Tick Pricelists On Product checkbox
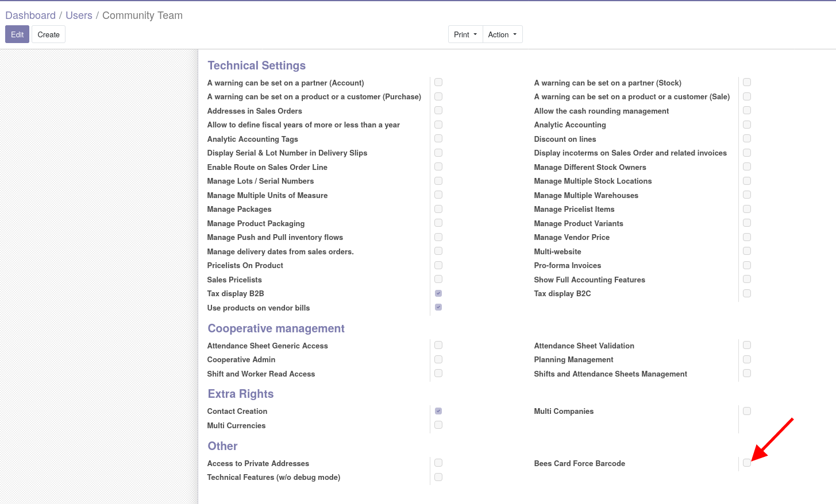Image resolution: width=836 pixels, height=504 pixels. [x=438, y=265]
